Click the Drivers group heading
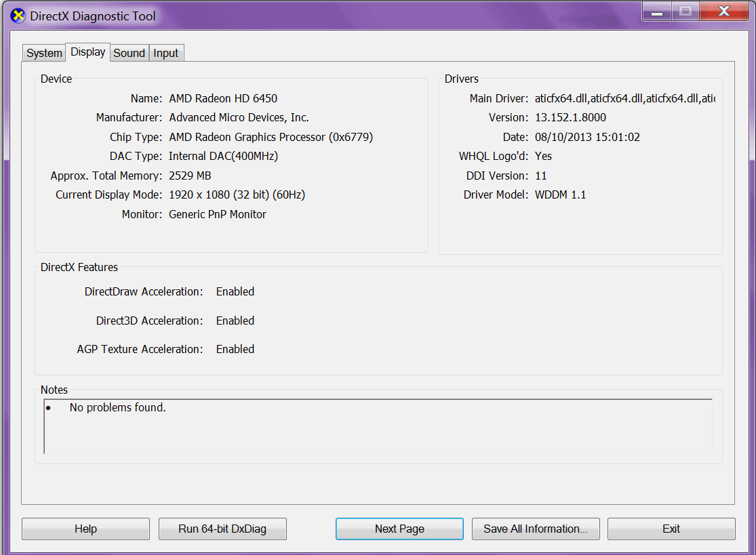The width and height of the screenshot is (756, 555). pyautogui.click(x=462, y=79)
